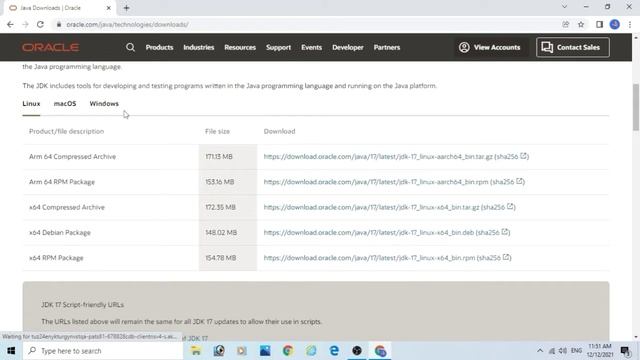Open the browser side panel
The height and width of the screenshot is (360, 640).
point(599,24)
